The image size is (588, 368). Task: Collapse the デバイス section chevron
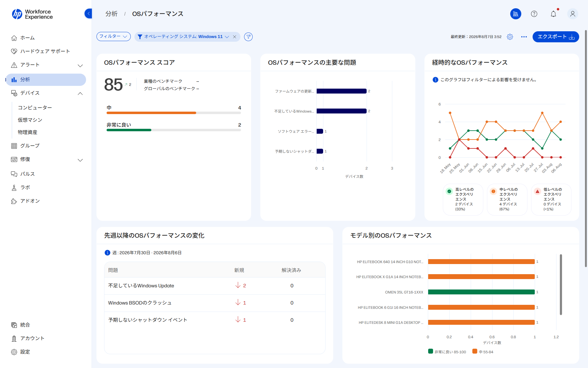point(80,94)
